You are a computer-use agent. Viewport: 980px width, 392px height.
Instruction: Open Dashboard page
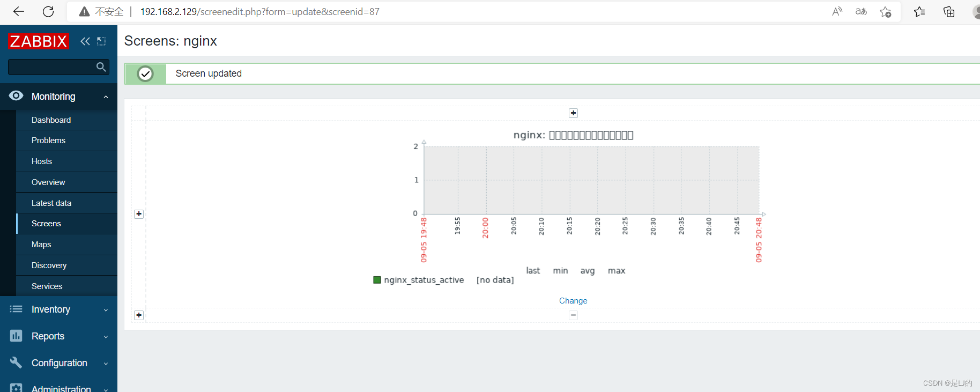(51, 120)
